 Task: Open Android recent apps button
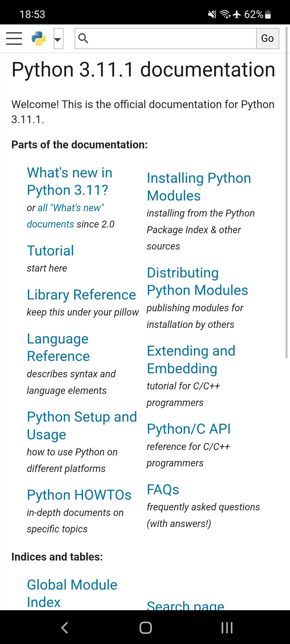point(227,628)
